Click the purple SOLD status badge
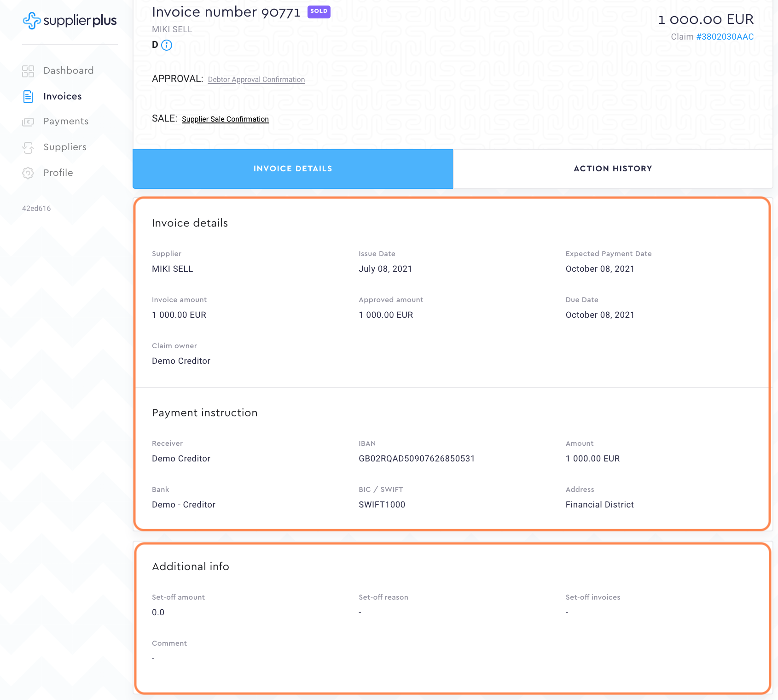This screenshot has height=700, width=778. click(x=319, y=12)
